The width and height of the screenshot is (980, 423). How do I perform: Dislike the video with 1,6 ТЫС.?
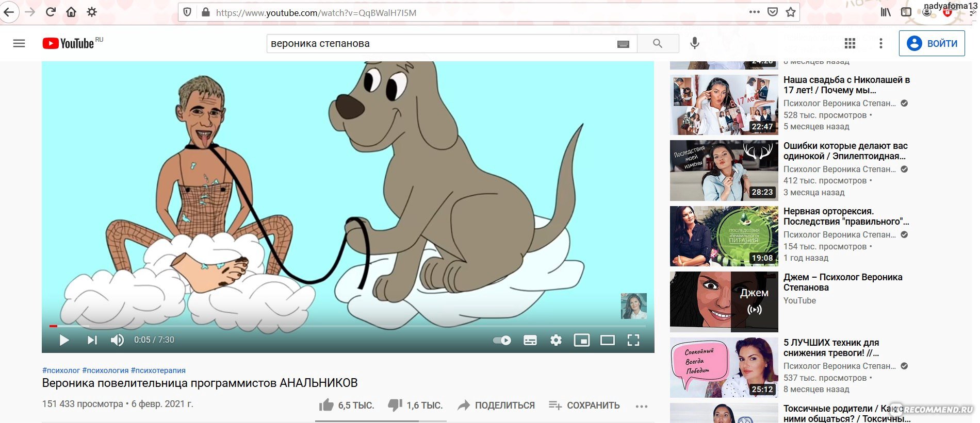[415, 405]
